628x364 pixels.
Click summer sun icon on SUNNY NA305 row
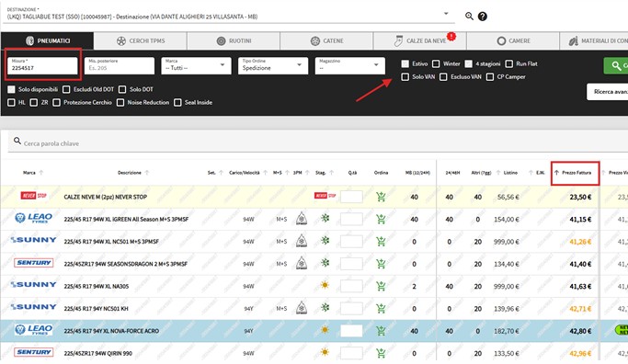(325, 285)
